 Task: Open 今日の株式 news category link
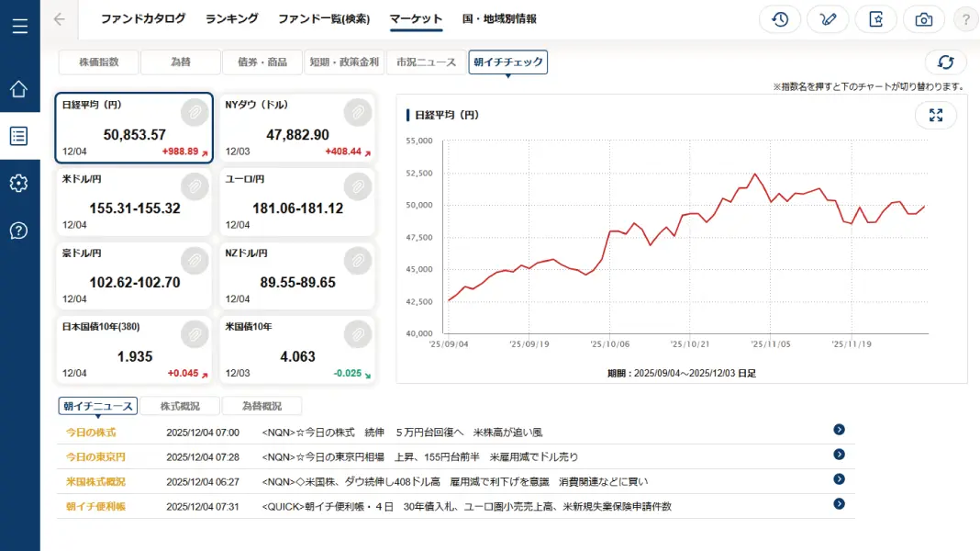click(91, 433)
